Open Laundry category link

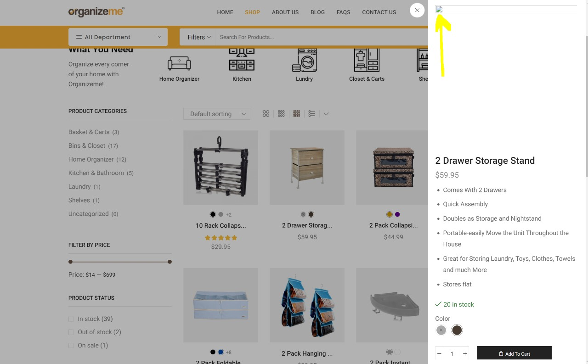[x=79, y=186]
